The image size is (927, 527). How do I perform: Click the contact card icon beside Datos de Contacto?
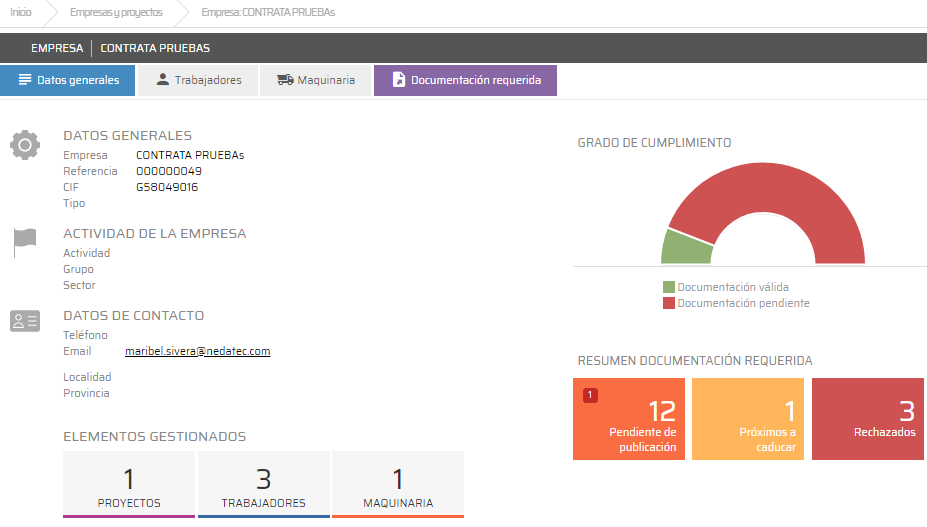pyautogui.click(x=25, y=321)
